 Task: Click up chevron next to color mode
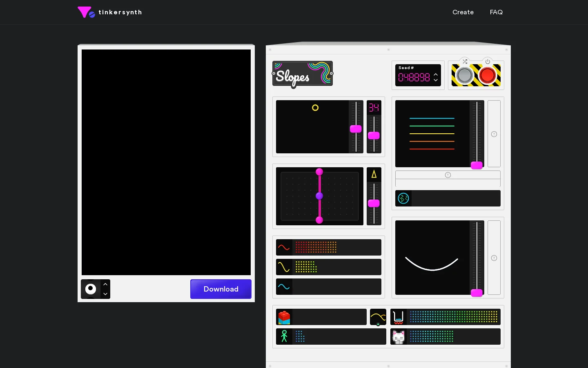click(x=105, y=284)
